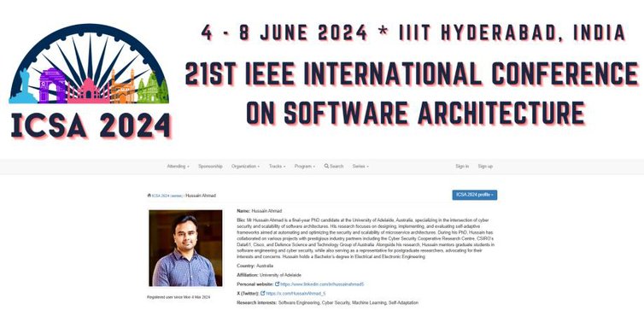The height and width of the screenshot is (310, 644).
Task: Click 'Country: Australia' text
Action: 255,266
